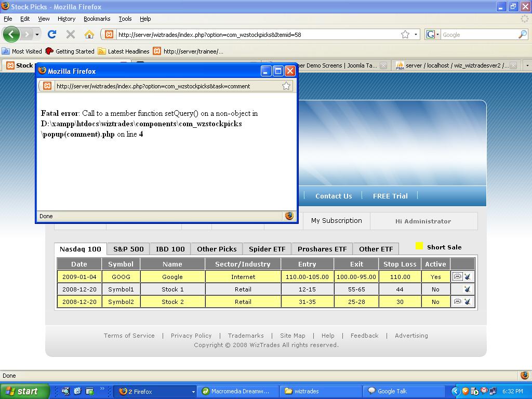Open the Privacy Policy footer link
The image size is (532, 399).
[x=191, y=336]
